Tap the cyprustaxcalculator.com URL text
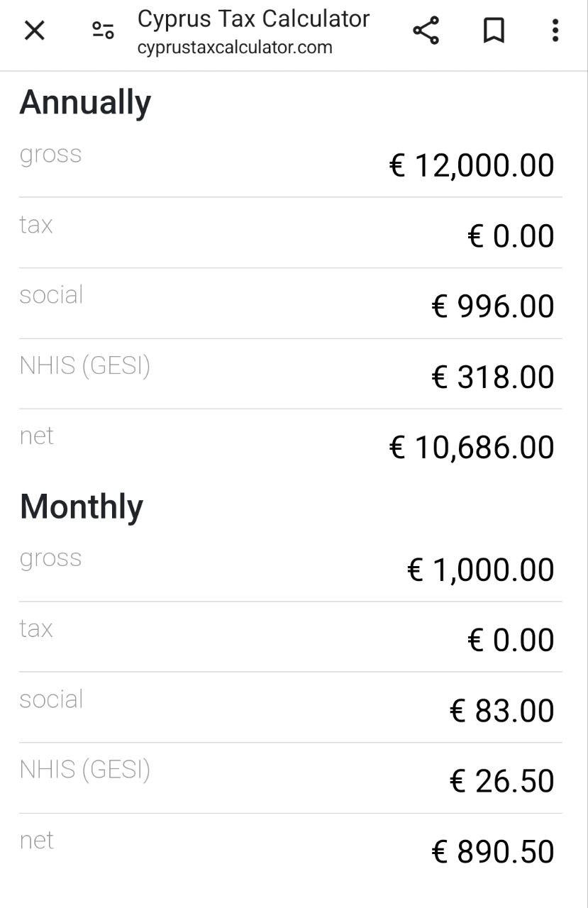 [235, 48]
